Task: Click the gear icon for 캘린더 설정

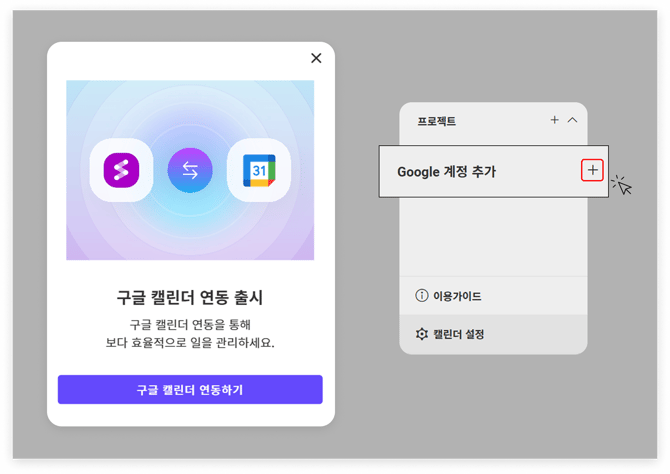Action: point(421,334)
